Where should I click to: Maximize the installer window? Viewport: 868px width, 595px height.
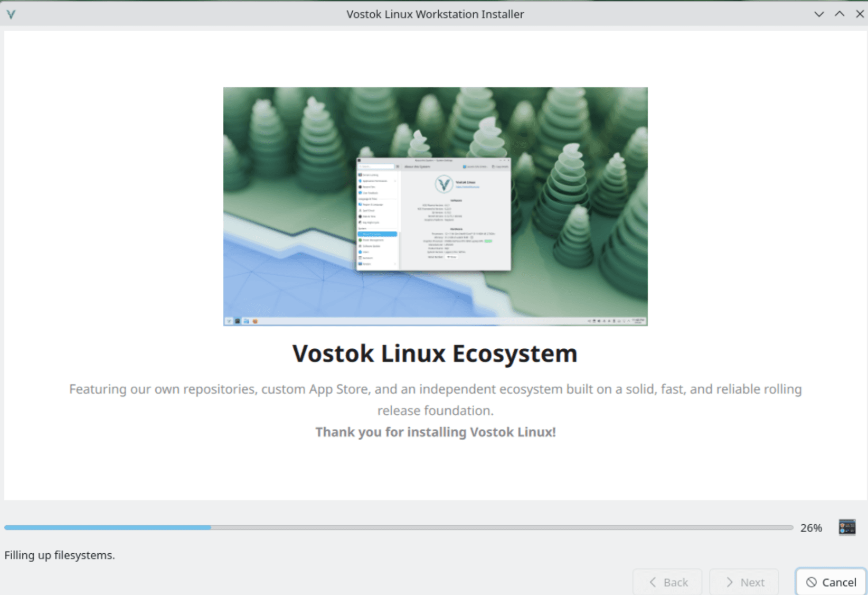[x=839, y=14]
